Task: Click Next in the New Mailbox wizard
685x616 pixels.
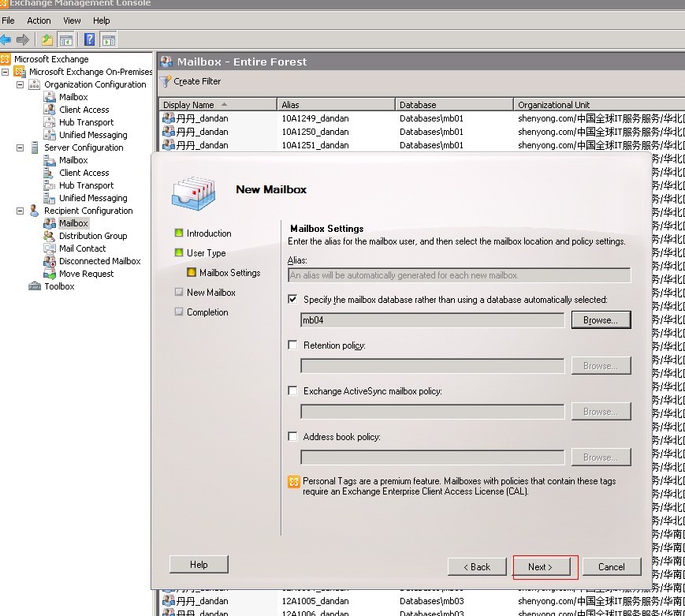Action: pyautogui.click(x=541, y=566)
